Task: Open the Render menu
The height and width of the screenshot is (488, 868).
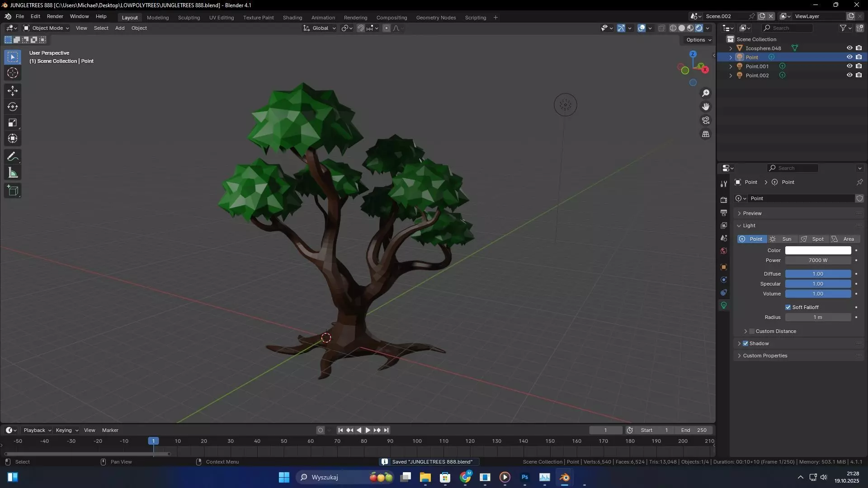Action: pyautogui.click(x=55, y=16)
